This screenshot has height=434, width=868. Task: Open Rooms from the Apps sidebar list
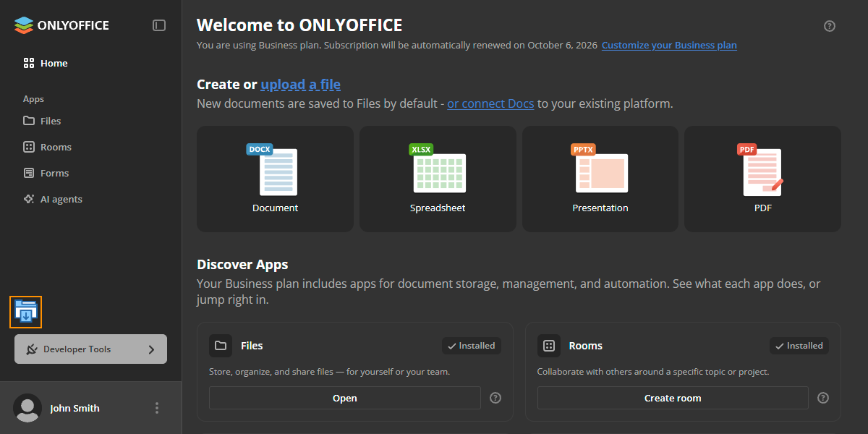point(47,147)
